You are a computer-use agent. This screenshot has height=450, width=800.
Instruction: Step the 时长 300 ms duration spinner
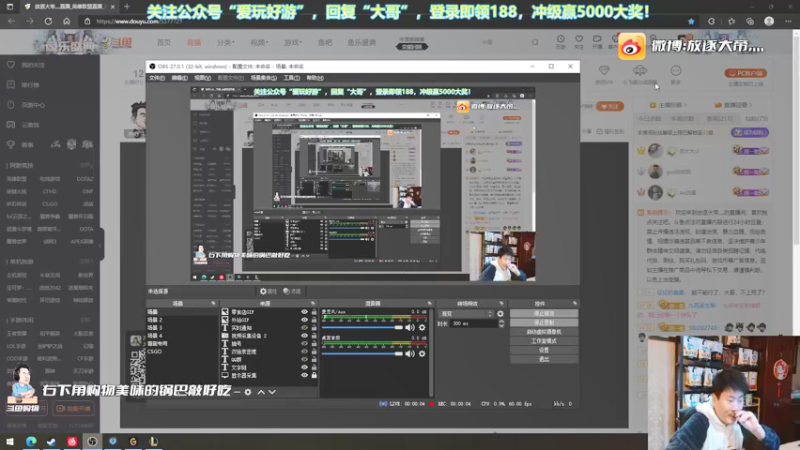pos(501,323)
